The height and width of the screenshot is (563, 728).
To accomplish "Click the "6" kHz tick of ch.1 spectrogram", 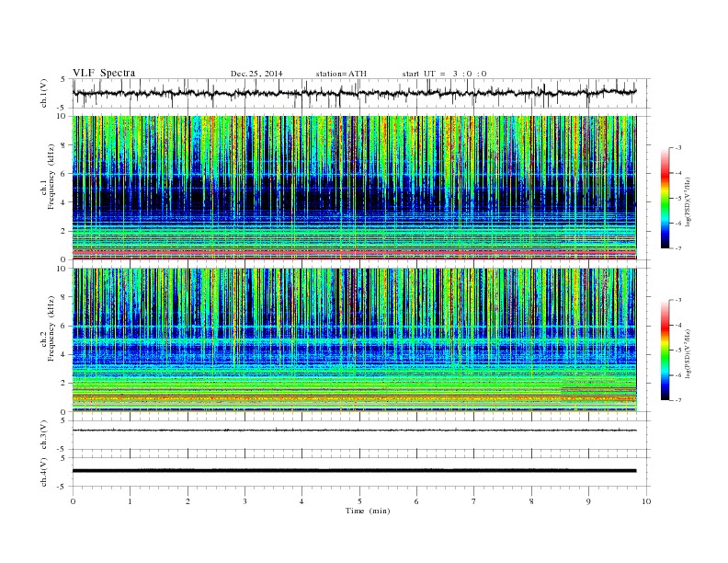I will [x=64, y=173].
